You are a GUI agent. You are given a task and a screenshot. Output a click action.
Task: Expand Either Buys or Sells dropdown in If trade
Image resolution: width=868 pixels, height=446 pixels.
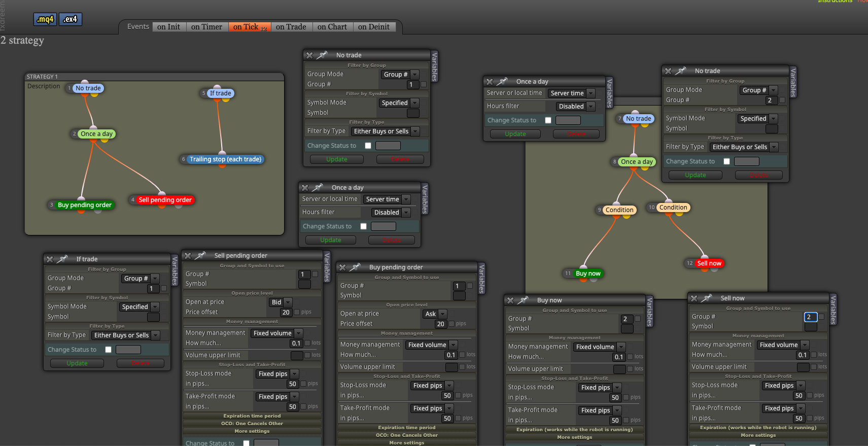[x=126, y=335]
